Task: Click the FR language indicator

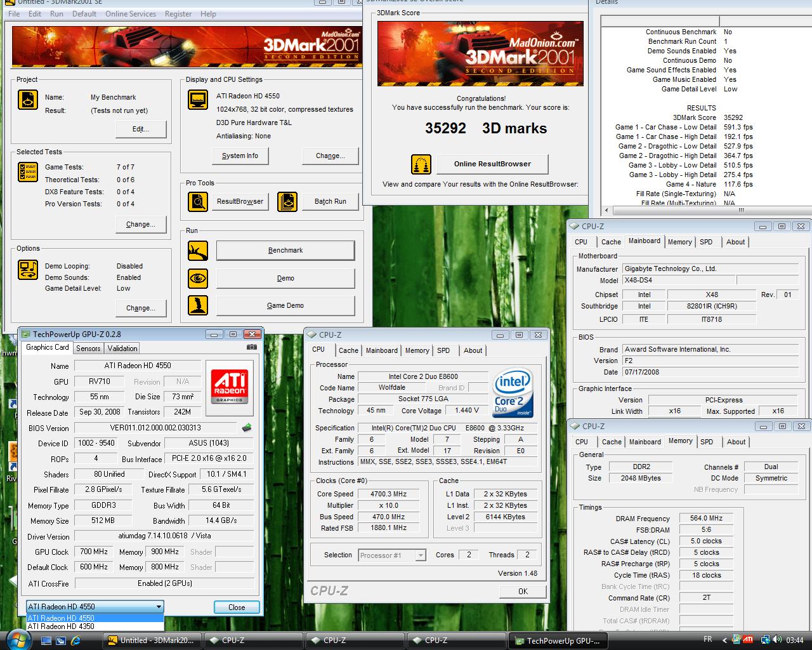Action: (708, 639)
